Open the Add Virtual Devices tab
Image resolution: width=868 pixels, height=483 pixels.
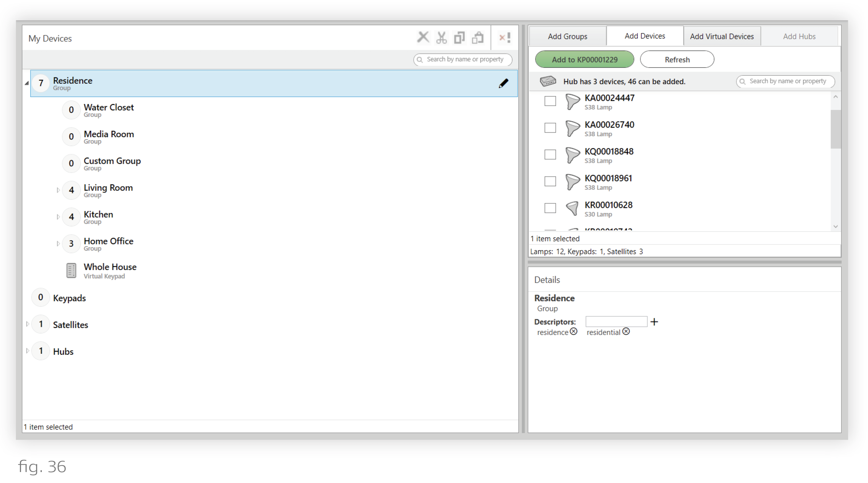point(721,37)
